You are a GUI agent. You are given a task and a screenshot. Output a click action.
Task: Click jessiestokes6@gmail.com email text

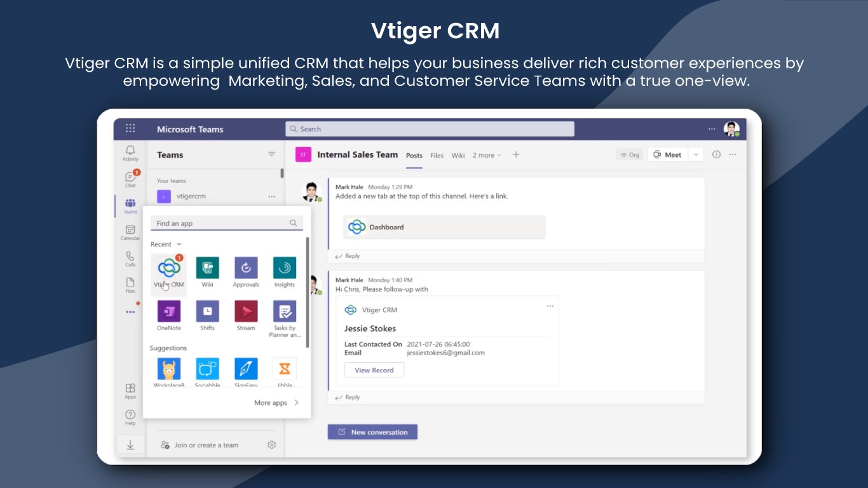coord(445,353)
